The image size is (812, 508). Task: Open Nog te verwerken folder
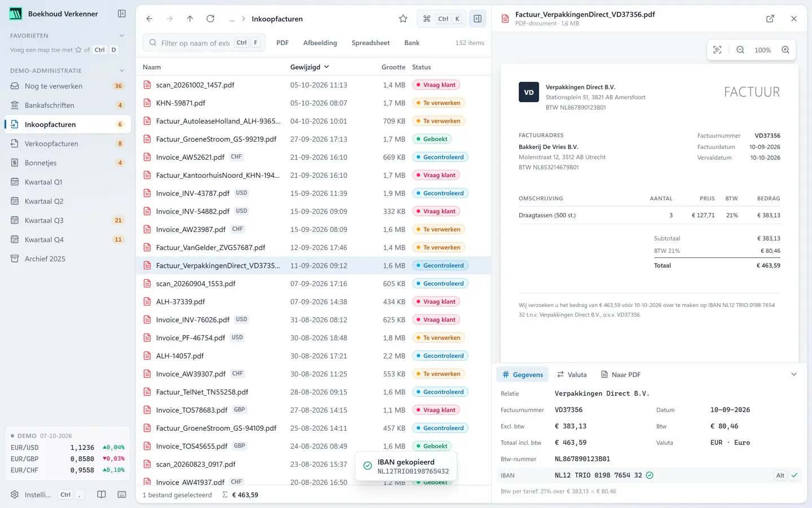click(x=68, y=86)
